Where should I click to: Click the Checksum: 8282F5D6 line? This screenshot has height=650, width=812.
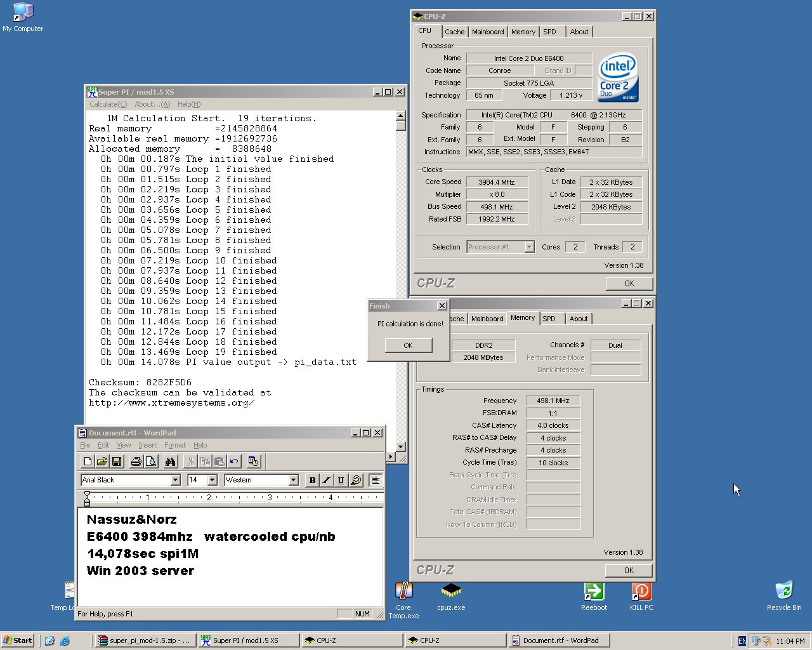pos(140,382)
